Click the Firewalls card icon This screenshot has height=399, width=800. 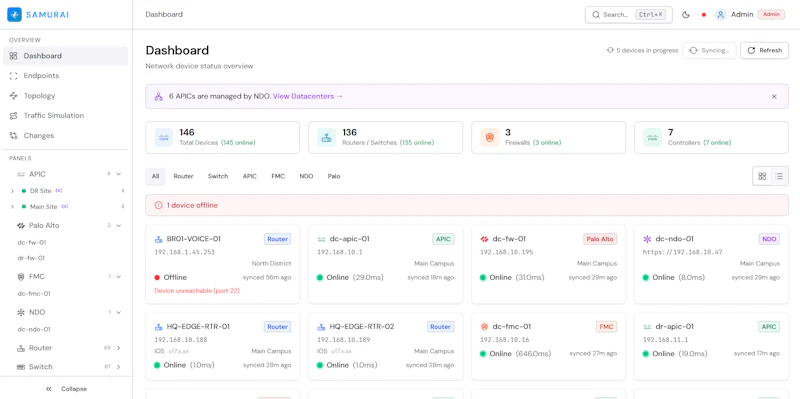coord(490,137)
